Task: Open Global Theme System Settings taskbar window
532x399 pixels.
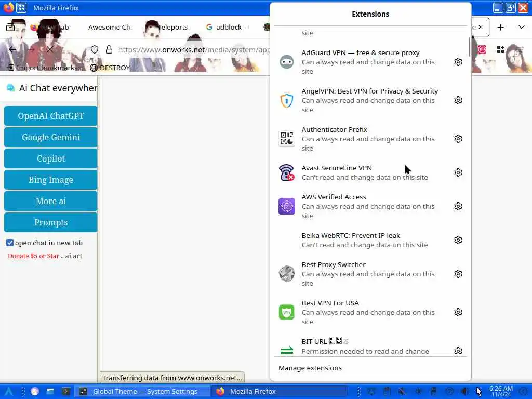Action: coord(142,391)
